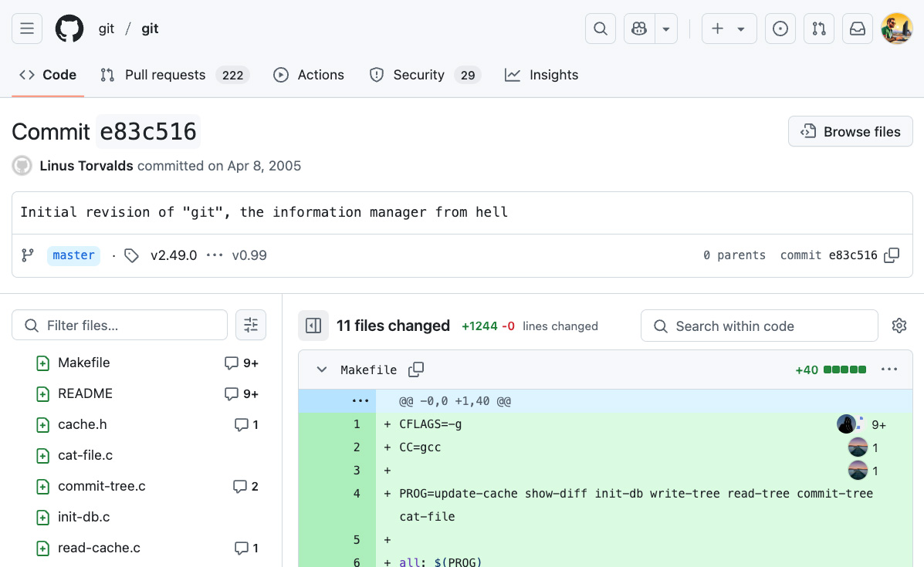Click the Browse files button
This screenshot has width=924, height=567.
(851, 131)
